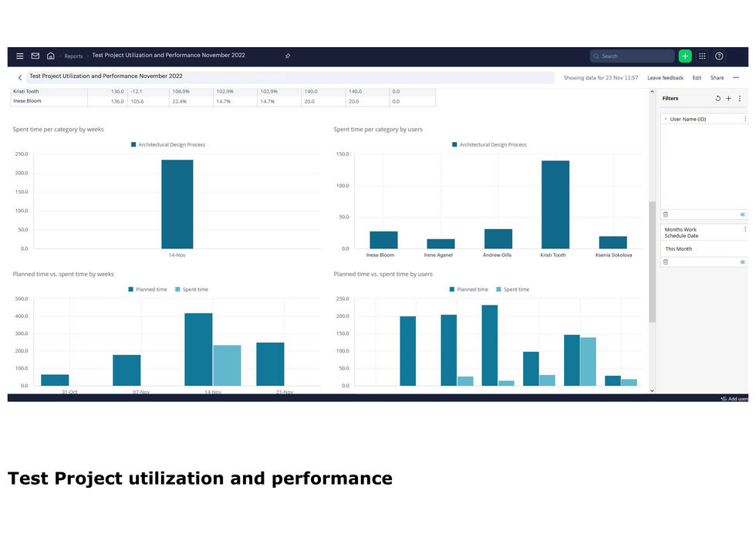Open the Reports breadcrumb
The image size is (756, 534).
74,56
